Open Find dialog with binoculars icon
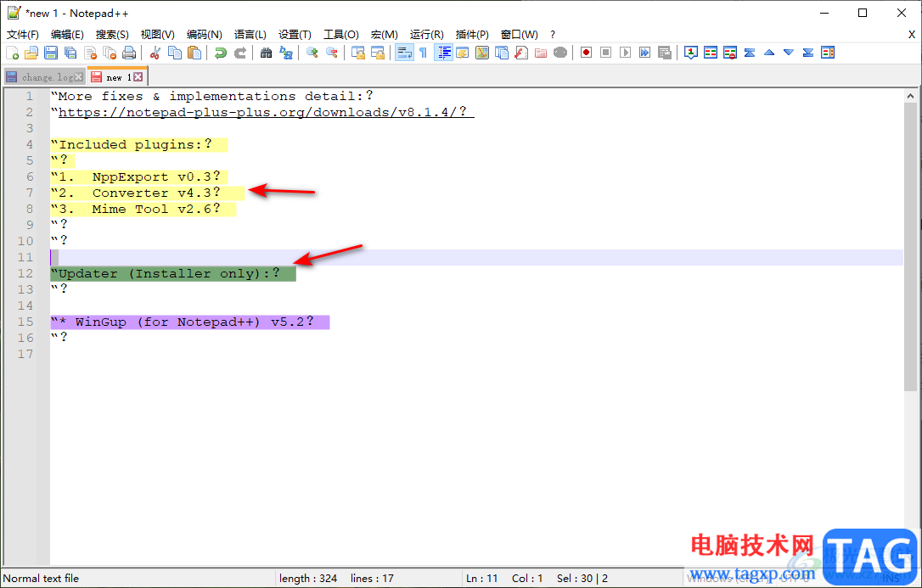 click(266, 53)
